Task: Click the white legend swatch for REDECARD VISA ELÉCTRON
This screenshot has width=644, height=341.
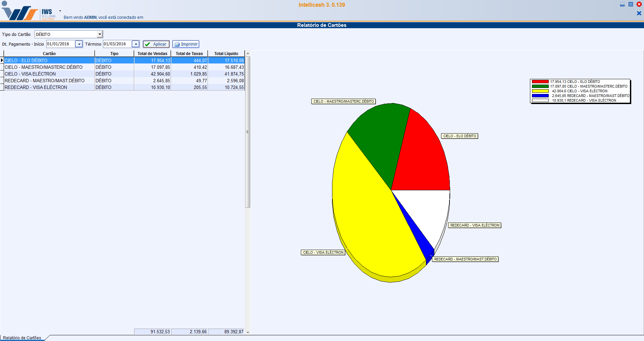Action: [540, 100]
